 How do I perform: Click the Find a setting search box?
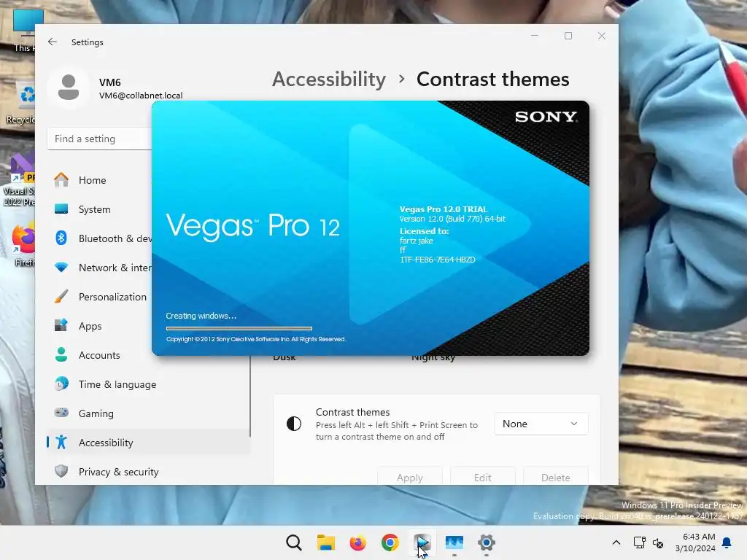coord(99,139)
